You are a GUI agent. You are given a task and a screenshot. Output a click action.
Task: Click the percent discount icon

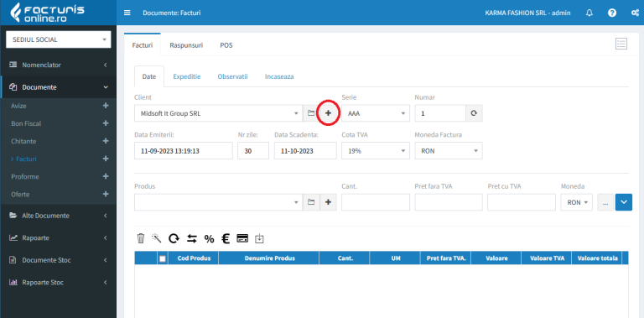pyautogui.click(x=209, y=238)
